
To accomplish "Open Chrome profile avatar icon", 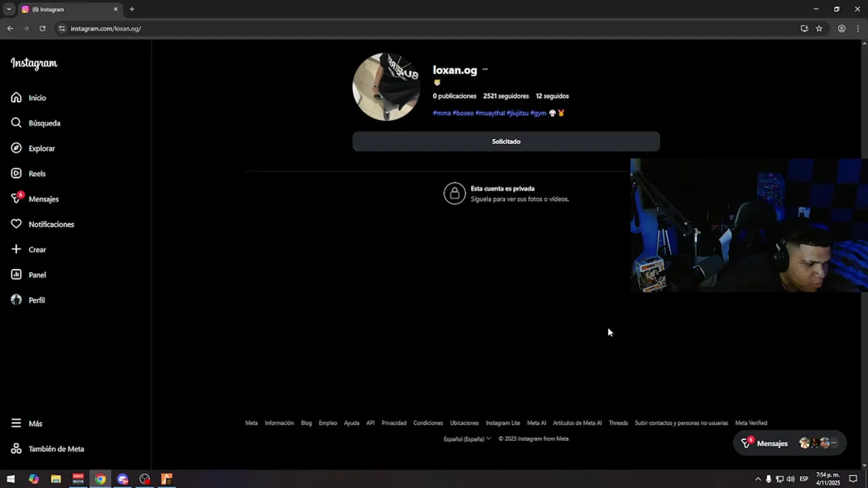I will 842,28.
